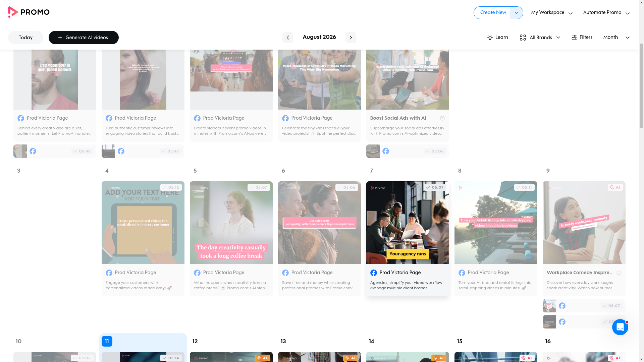Go to the next month
Image resolution: width=644 pixels, height=362 pixels.
pos(351,38)
